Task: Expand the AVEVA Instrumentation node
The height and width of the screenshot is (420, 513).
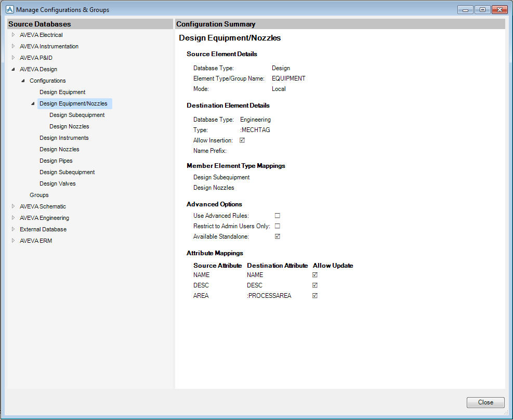Action: [13, 46]
